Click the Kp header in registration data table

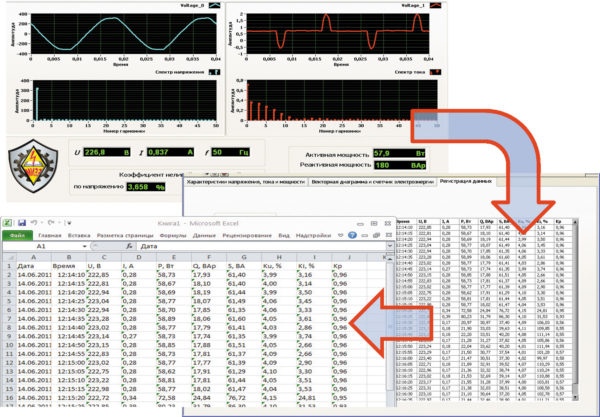[563, 221]
